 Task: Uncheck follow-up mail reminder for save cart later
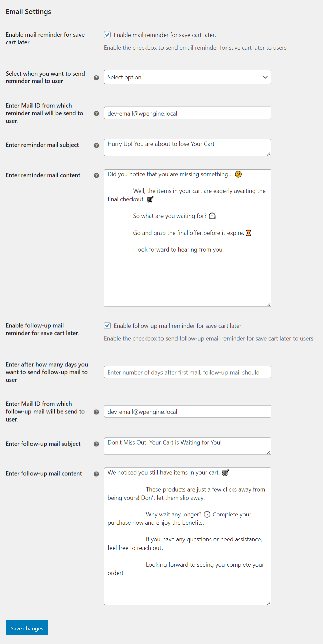107,325
